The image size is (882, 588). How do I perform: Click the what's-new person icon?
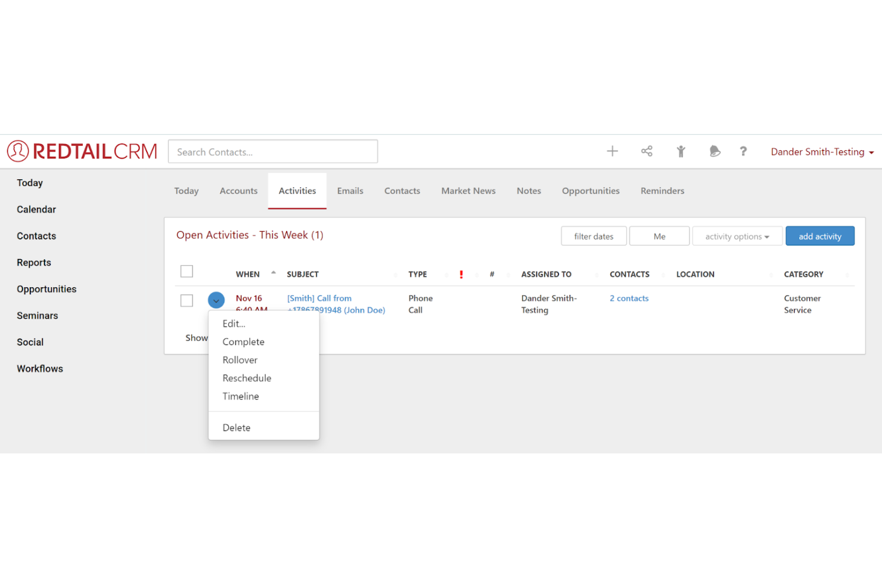pyautogui.click(x=681, y=151)
